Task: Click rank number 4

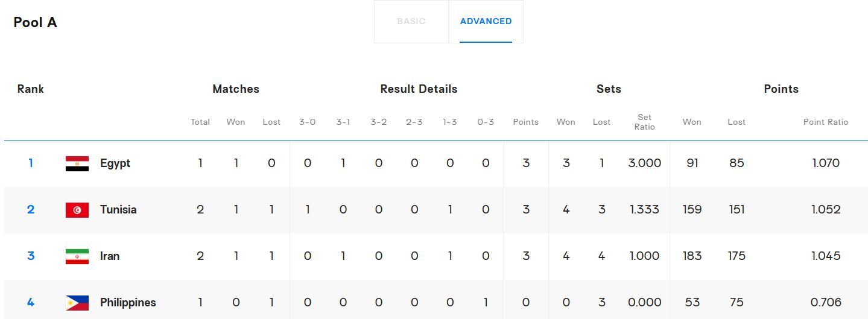Action: [x=31, y=303]
